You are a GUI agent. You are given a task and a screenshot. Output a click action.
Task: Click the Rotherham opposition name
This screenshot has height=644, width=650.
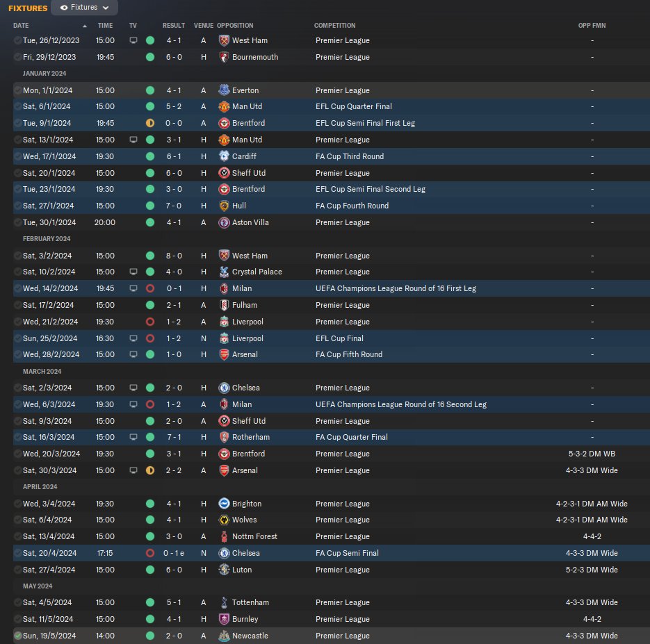tap(251, 437)
